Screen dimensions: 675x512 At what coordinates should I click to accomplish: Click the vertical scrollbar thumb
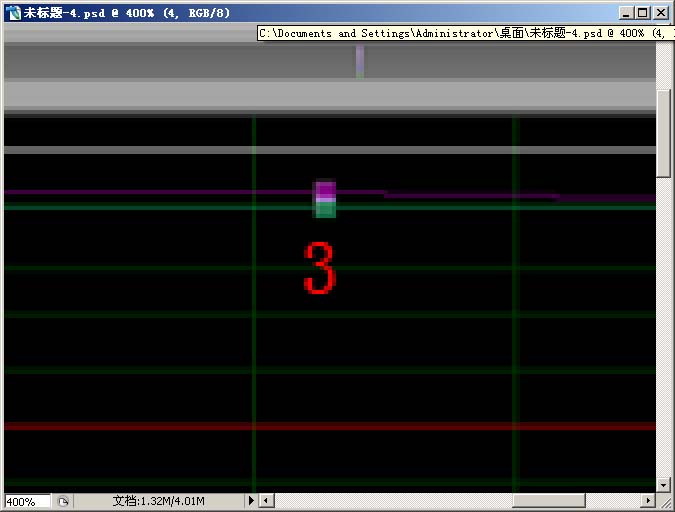pyautogui.click(x=663, y=133)
